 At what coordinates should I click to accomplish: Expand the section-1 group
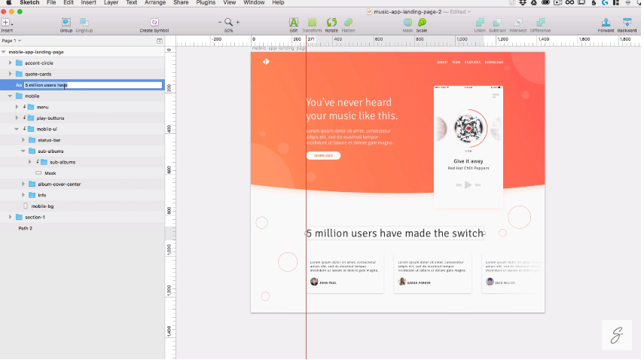(11, 217)
